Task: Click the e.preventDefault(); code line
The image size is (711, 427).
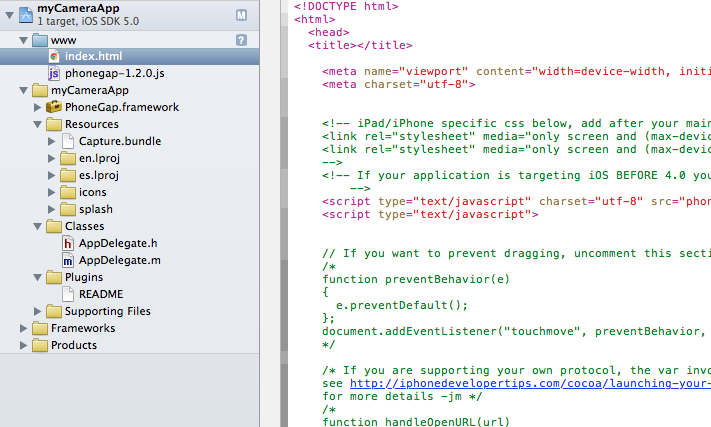Action: click(401, 306)
